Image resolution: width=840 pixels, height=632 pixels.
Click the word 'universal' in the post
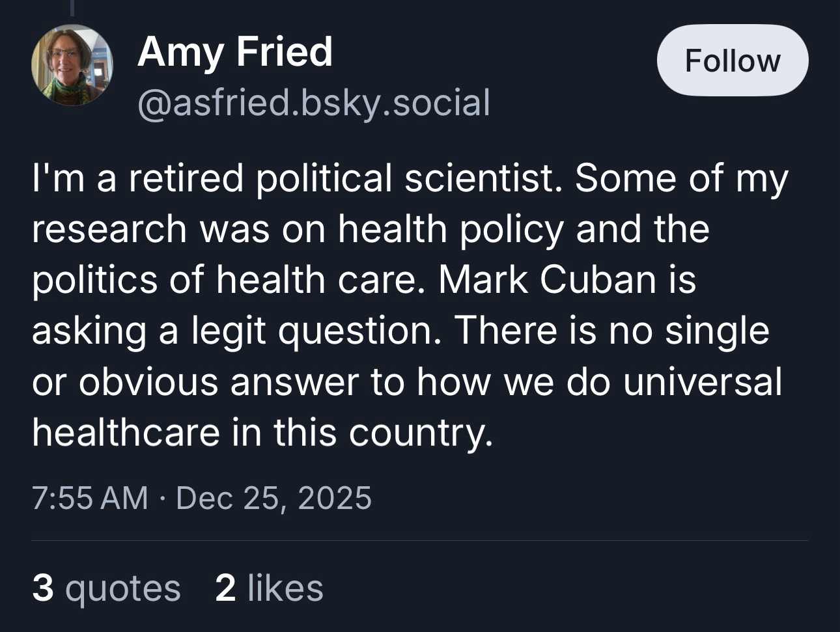click(702, 381)
